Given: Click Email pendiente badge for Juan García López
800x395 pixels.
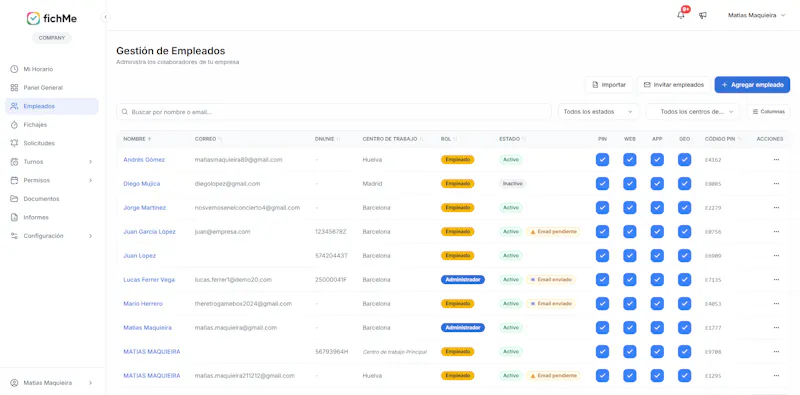Looking at the screenshot, I should 553,232.
